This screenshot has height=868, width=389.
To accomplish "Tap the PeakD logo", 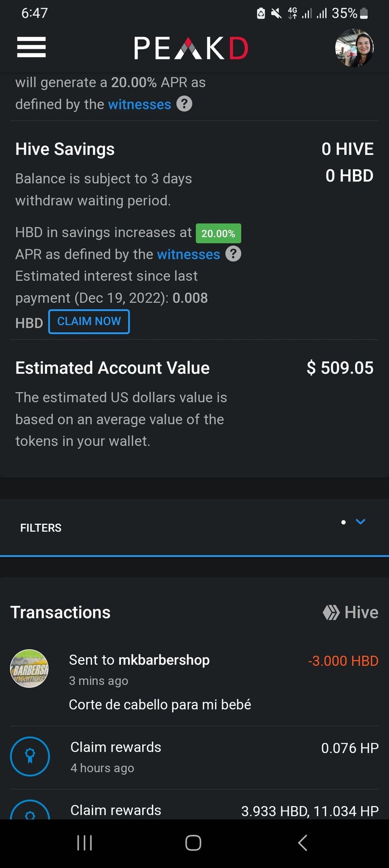I will coord(191,49).
